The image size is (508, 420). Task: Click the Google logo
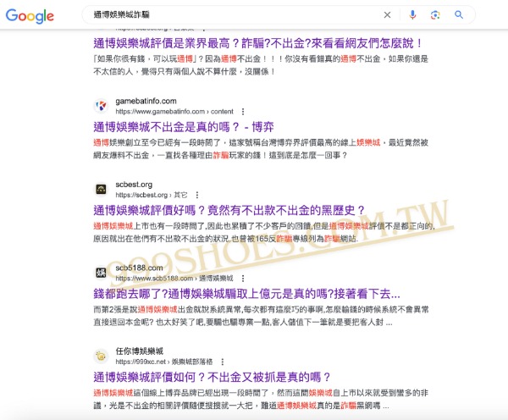[x=30, y=16]
